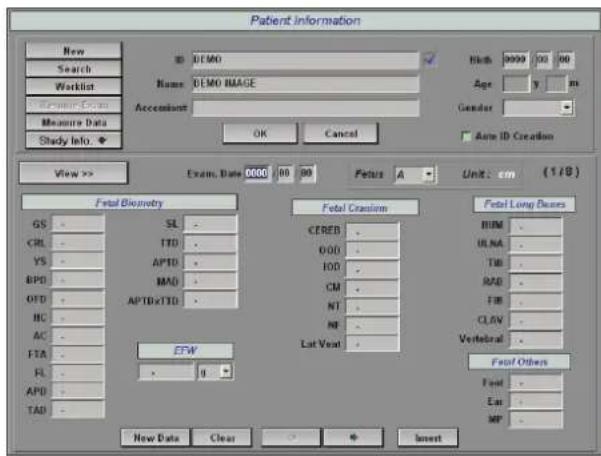Open Measure Data
The width and height of the screenshot is (601, 456).
[x=74, y=123]
